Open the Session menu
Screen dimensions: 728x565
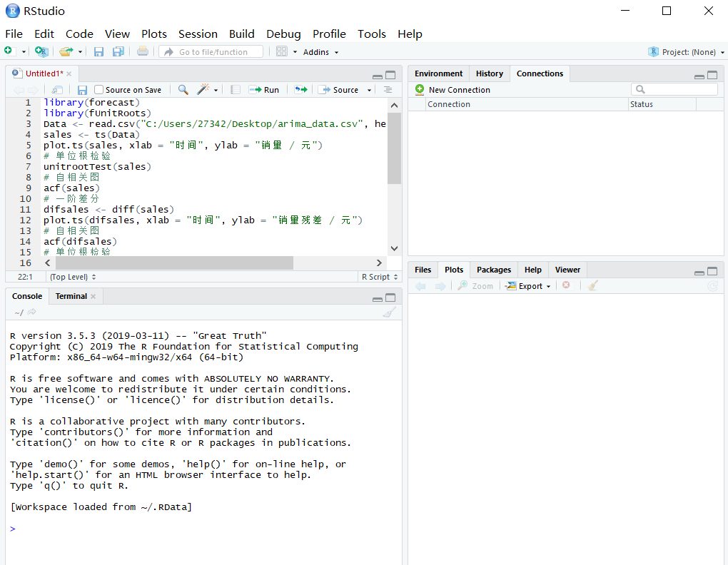tap(198, 34)
